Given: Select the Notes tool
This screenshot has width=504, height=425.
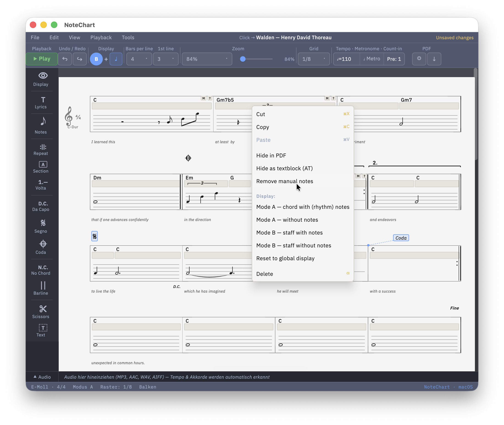Looking at the screenshot, I should tap(41, 126).
